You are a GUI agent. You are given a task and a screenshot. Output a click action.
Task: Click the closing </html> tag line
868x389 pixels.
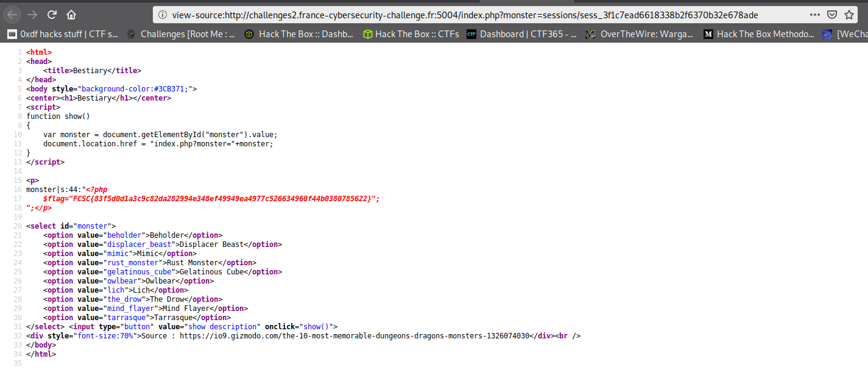(41, 354)
